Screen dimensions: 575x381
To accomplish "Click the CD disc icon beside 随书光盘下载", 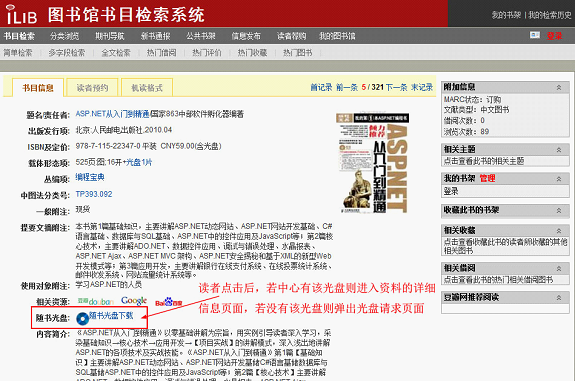I will tap(83, 319).
